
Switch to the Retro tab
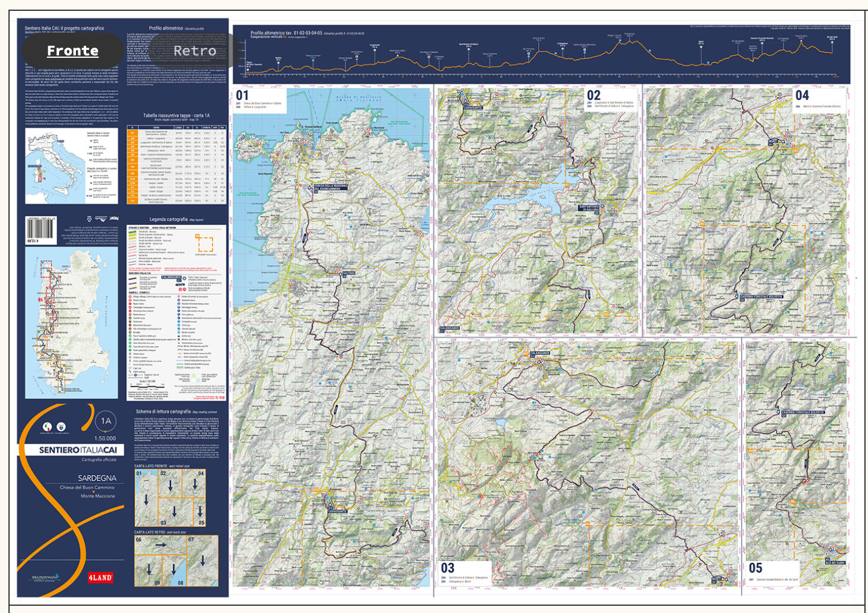tap(194, 51)
